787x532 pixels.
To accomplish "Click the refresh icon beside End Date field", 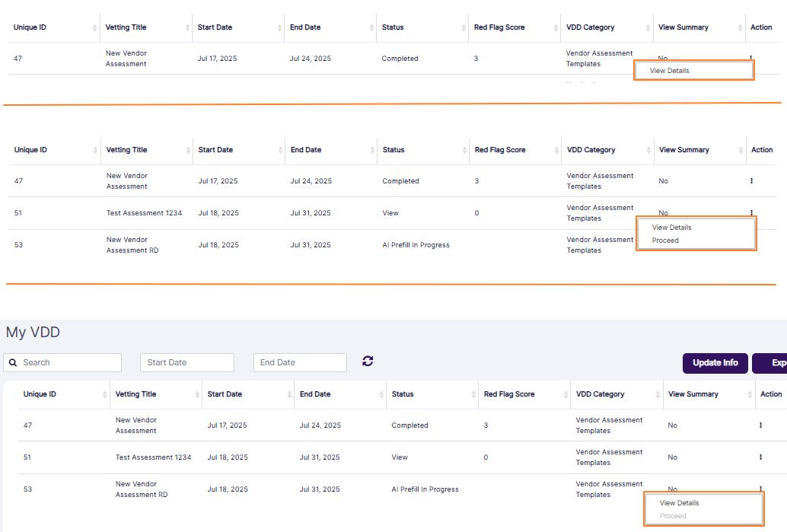I will (368, 362).
